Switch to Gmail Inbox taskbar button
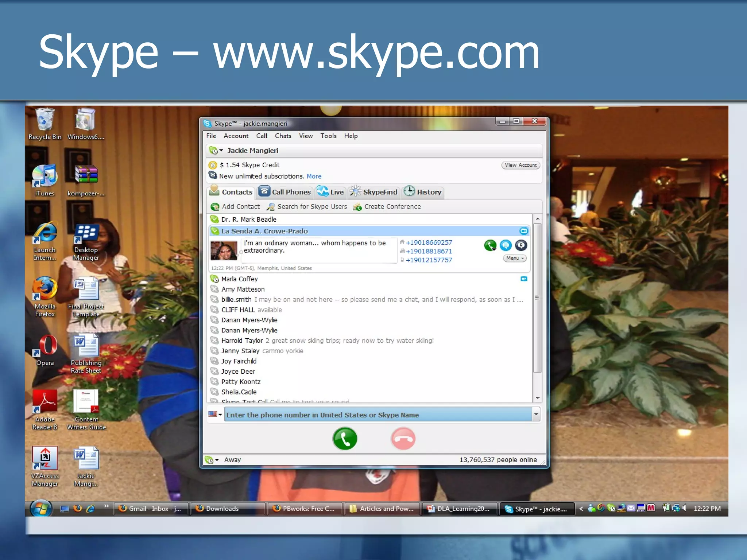This screenshot has height=560, width=747. (151, 509)
